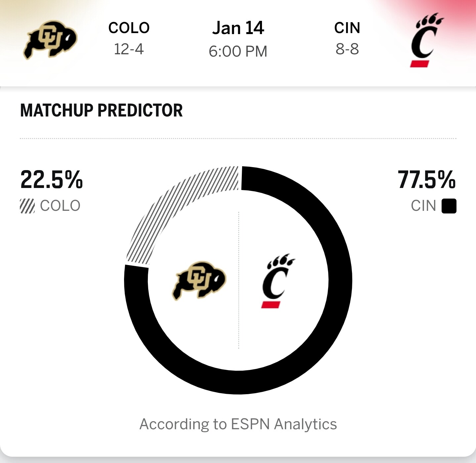
Task: Tap the 77.5% Cincinnati win probability
Action: pyautogui.click(x=427, y=180)
